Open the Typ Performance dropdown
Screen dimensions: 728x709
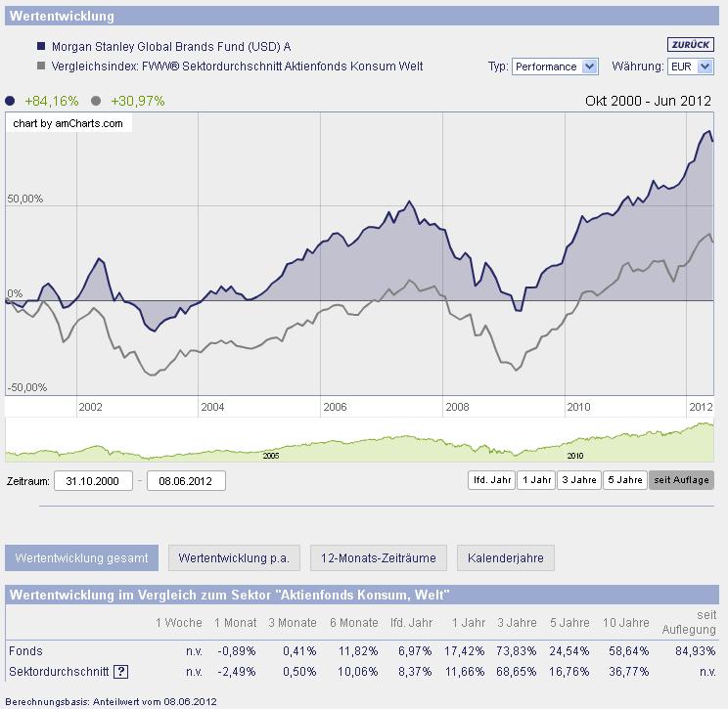(555, 66)
